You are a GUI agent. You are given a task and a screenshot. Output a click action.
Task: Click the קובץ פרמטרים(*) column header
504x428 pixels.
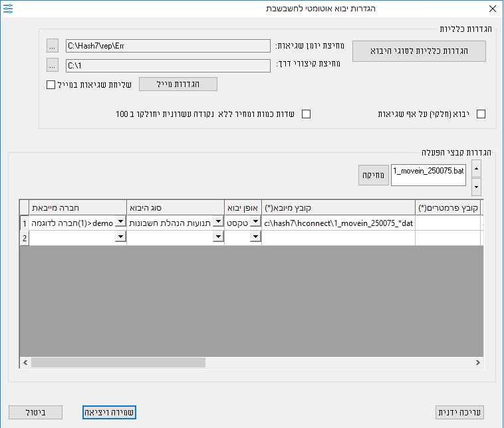point(448,208)
